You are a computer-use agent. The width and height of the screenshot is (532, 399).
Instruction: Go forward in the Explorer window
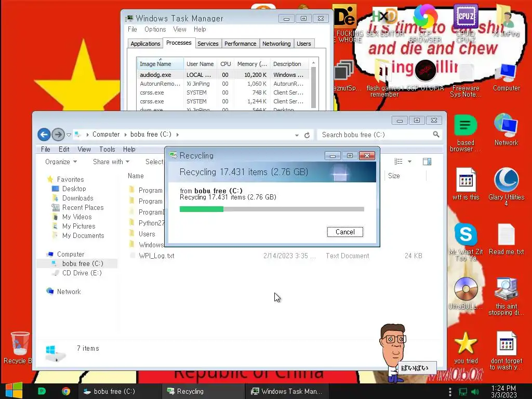(58, 135)
